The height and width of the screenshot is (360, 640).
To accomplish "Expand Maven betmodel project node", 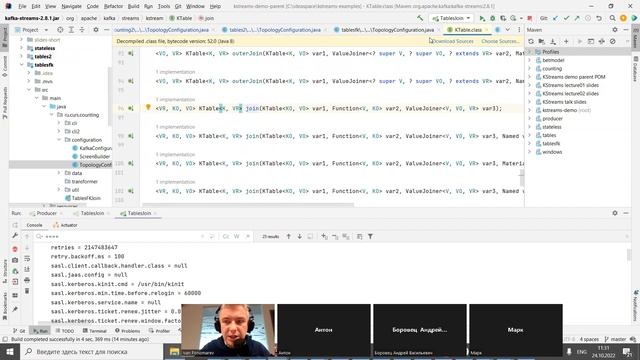I will [530, 60].
